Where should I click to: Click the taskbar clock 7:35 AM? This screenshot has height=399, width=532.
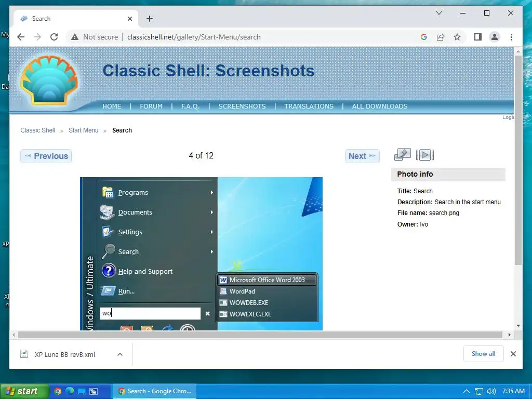[x=513, y=391]
